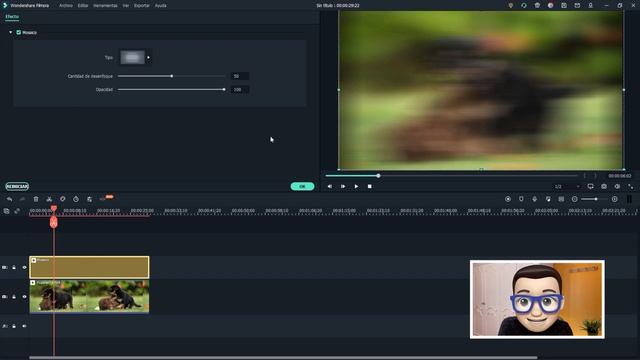Open the speed stopwatch tool
Image resolution: width=640 pixels, height=360 pixels.
(x=76, y=199)
